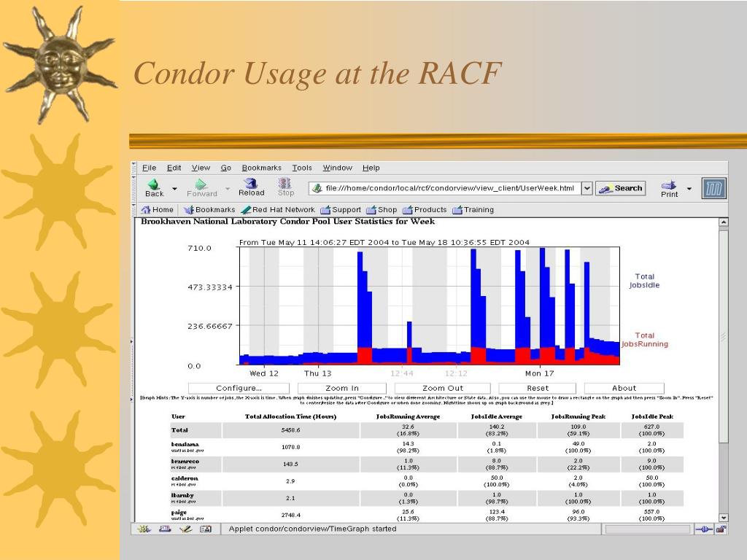Click the "Applet condor/condorview/TimeGraph started" status text
Screen dimensions: 747x560
pos(312,529)
